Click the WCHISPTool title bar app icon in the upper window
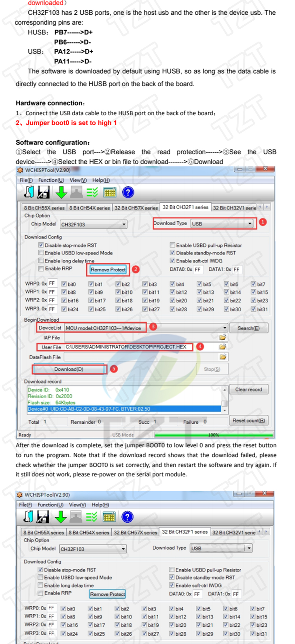The image size is (295, 644). [x=20, y=170]
